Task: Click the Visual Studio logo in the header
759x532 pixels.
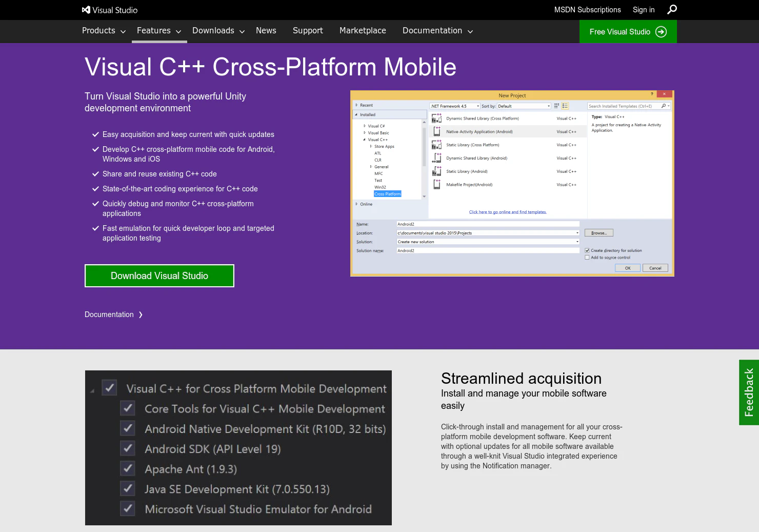Action: (110, 10)
